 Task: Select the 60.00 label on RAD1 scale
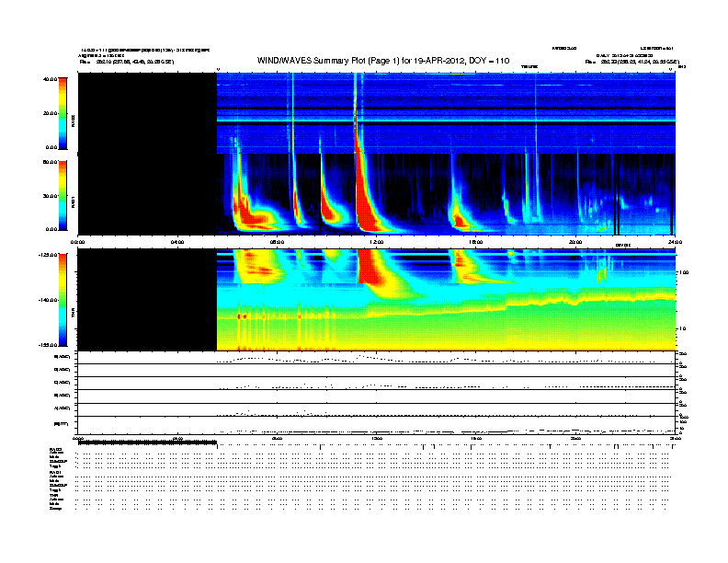click(51, 162)
